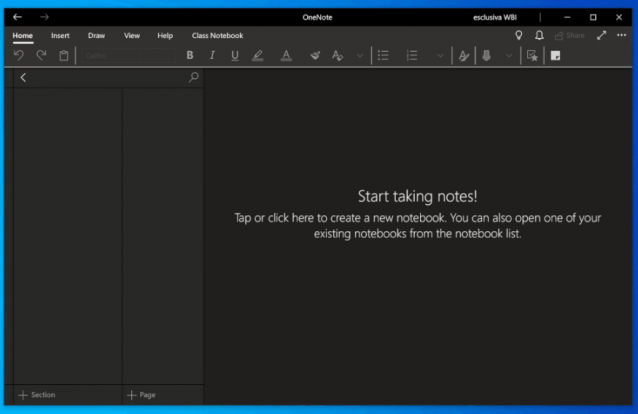Screen dimensions: 638x414
Task: Toggle the bulleted list
Action: point(383,55)
